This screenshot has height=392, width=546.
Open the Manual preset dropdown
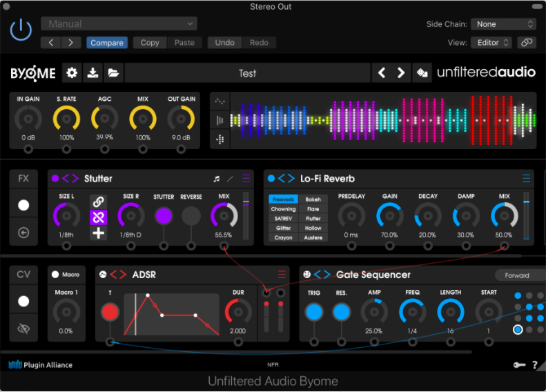click(x=119, y=23)
